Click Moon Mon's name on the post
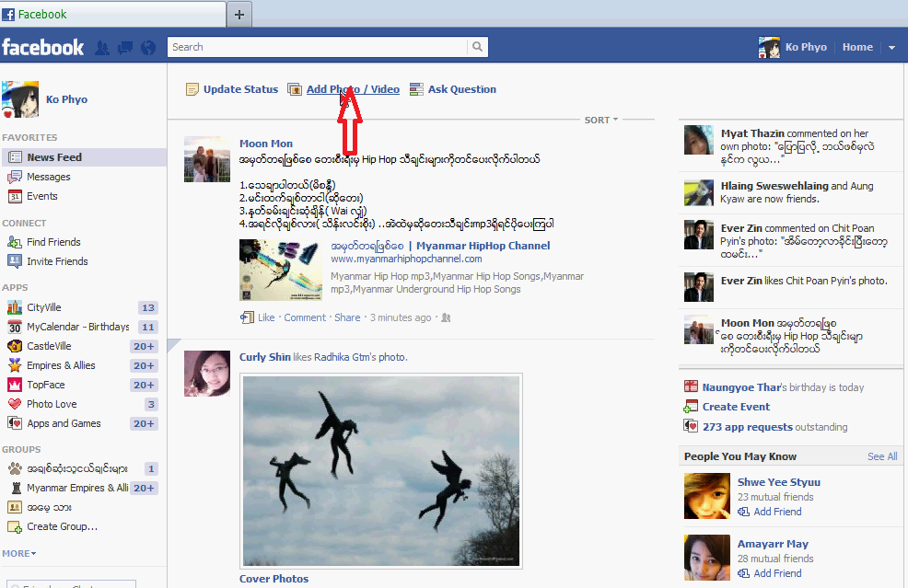The height and width of the screenshot is (588, 908). [266, 144]
